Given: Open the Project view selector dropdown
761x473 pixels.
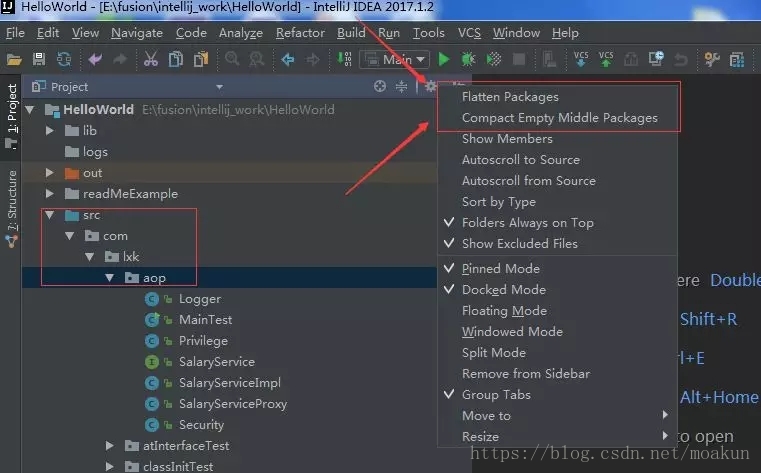Looking at the screenshot, I should (x=219, y=87).
